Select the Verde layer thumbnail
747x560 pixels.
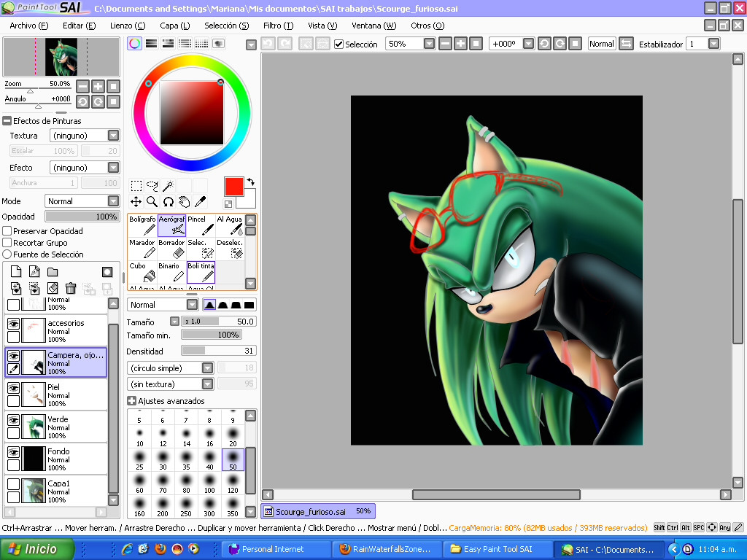click(x=34, y=426)
